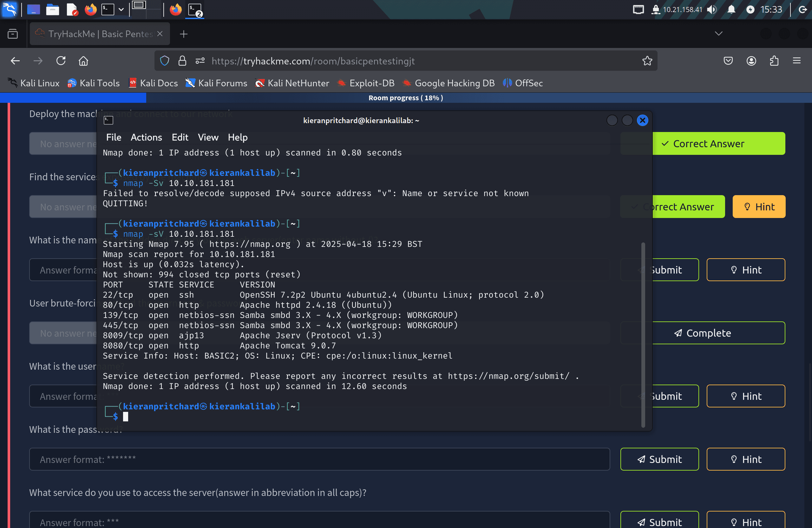Switch to Firefox window in taskbar
Screen dimensions: 812x528
(176, 10)
